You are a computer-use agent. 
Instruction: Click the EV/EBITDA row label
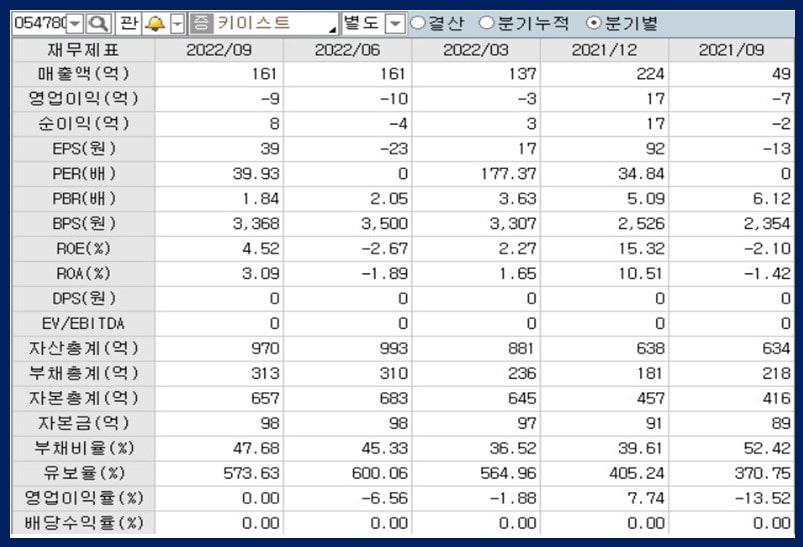pyautogui.click(x=83, y=324)
